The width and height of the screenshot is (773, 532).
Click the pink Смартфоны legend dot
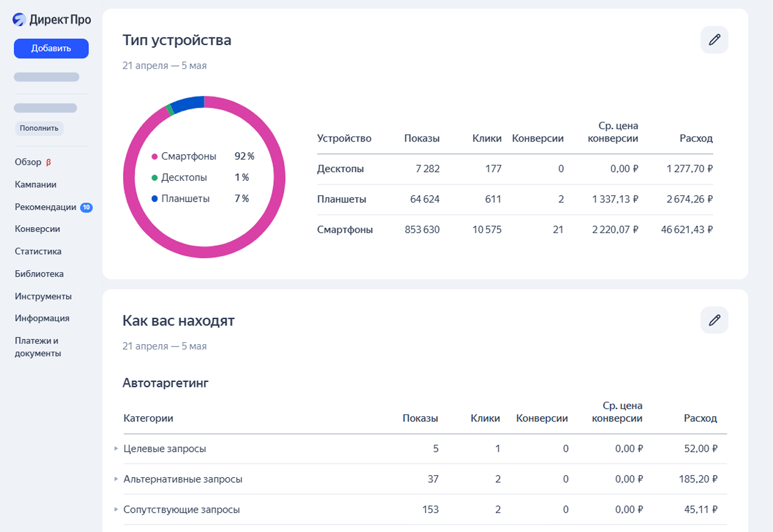[x=154, y=156]
